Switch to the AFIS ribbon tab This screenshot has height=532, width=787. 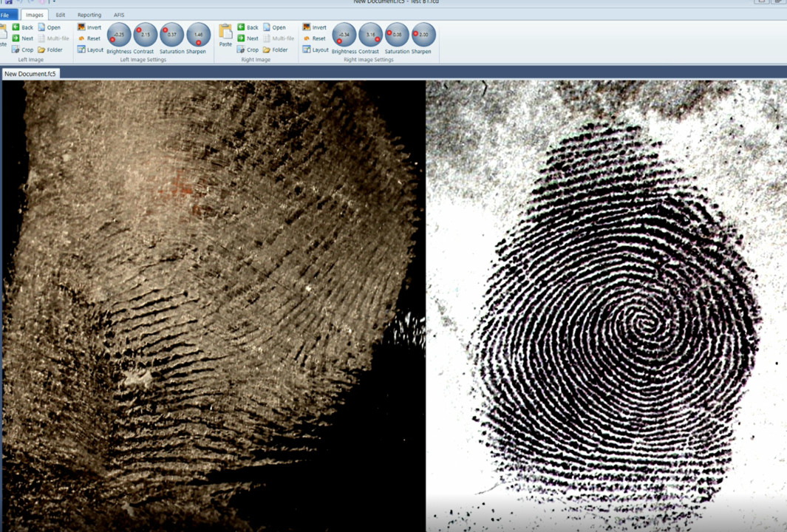(119, 15)
